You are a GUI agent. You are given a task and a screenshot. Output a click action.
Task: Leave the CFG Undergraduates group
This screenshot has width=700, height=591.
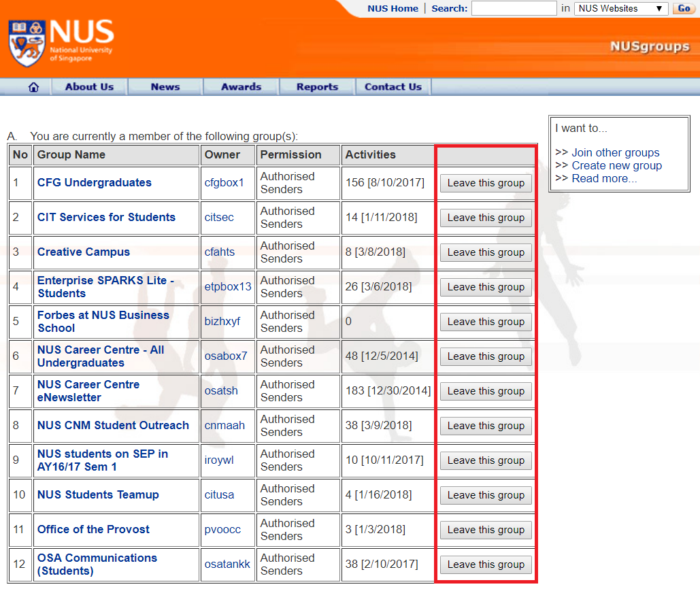(485, 183)
